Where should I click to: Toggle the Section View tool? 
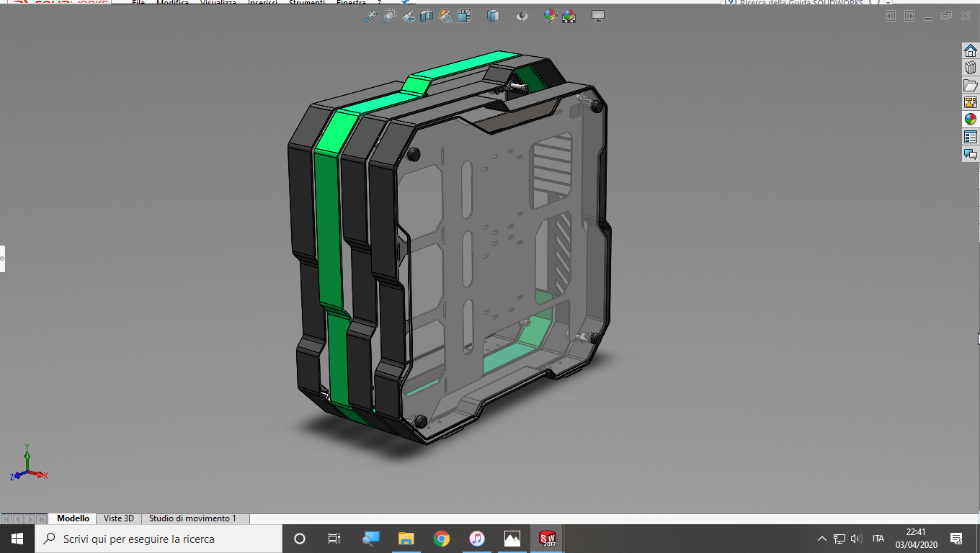tap(427, 16)
